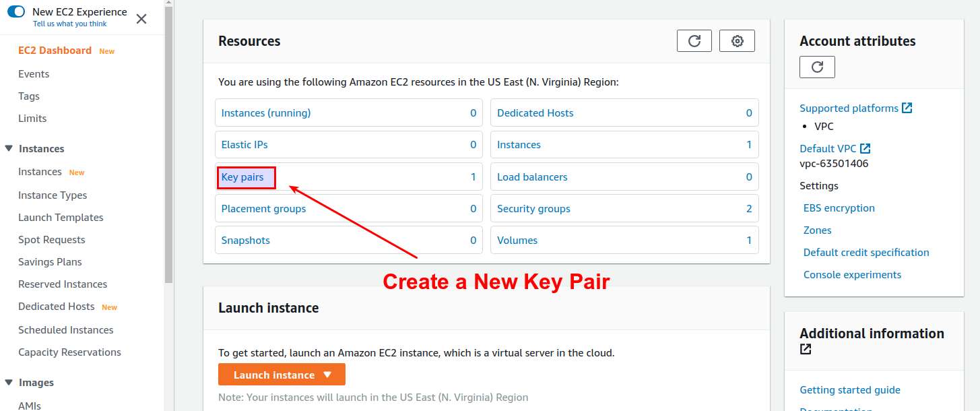Select Spot Requests in sidebar
This screenshot has height=411, width=980.
coord(52,240)
